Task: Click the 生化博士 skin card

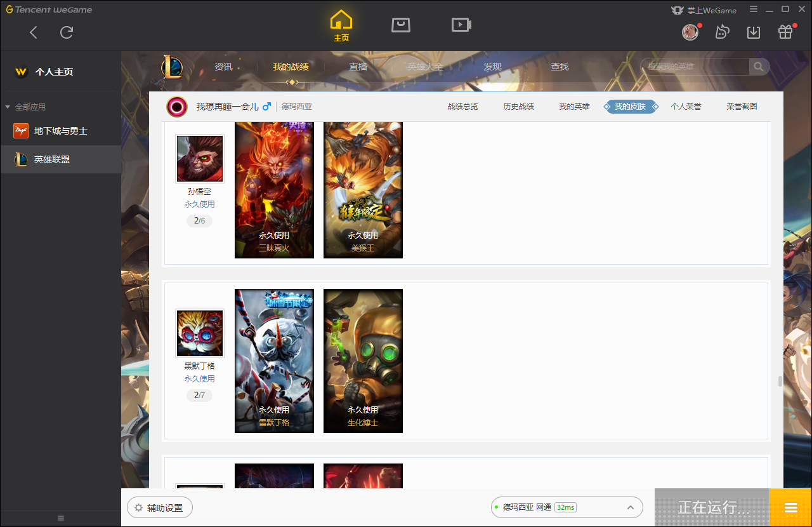Action: point(363,361)
